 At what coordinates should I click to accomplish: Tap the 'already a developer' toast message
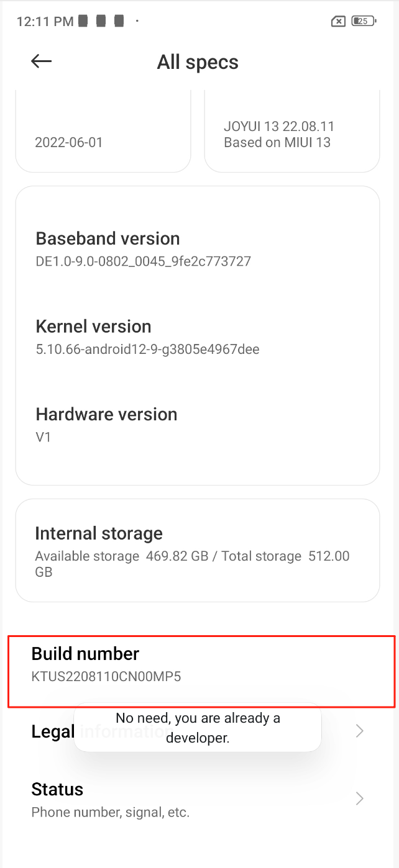tap(198, 728)
